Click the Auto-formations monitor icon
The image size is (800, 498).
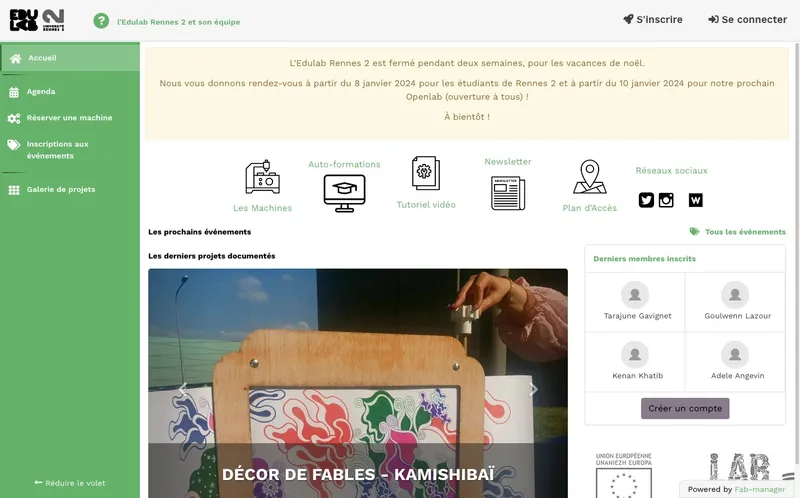coord(344,193)
